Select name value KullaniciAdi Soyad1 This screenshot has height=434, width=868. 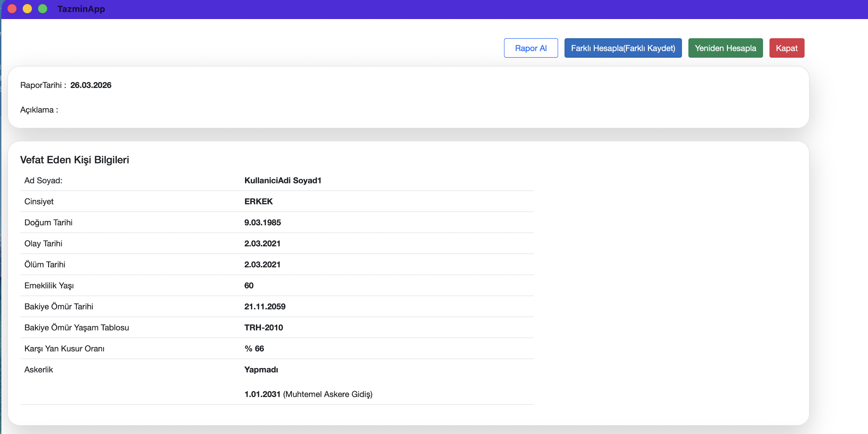[282, 180]
